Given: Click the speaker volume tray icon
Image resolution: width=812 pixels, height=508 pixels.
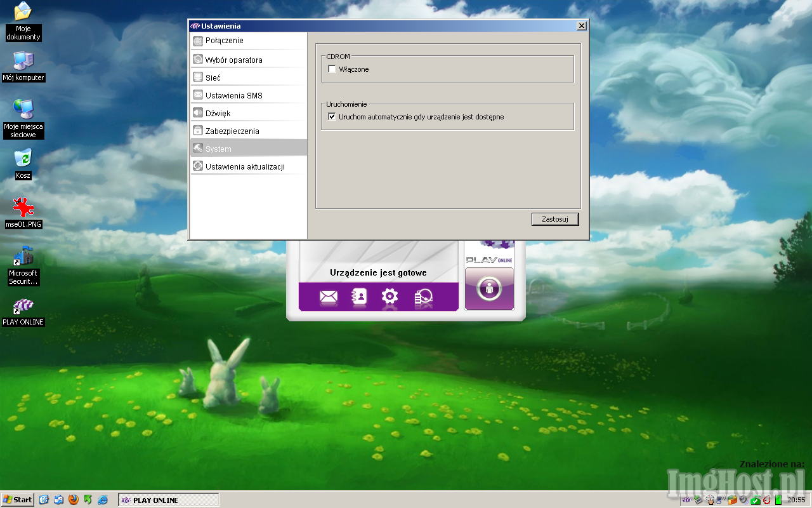Looking at the screenshot, I should click(743, 500).
